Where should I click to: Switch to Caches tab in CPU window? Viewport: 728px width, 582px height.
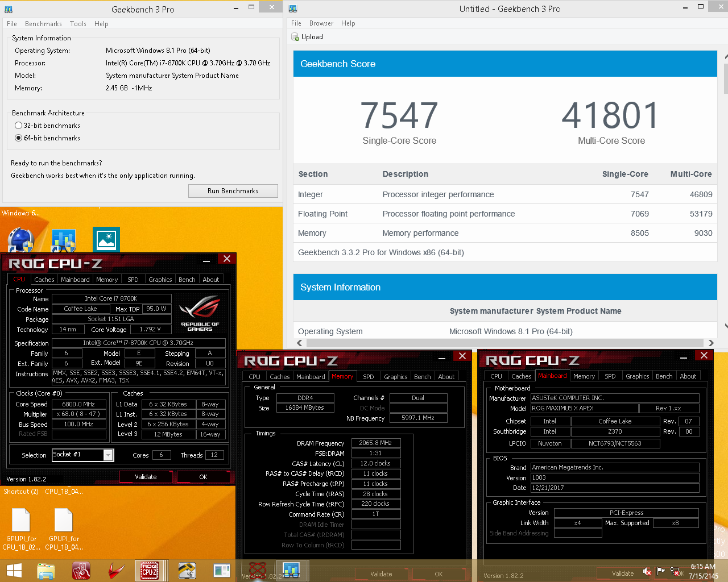click(x=44, y=280)
